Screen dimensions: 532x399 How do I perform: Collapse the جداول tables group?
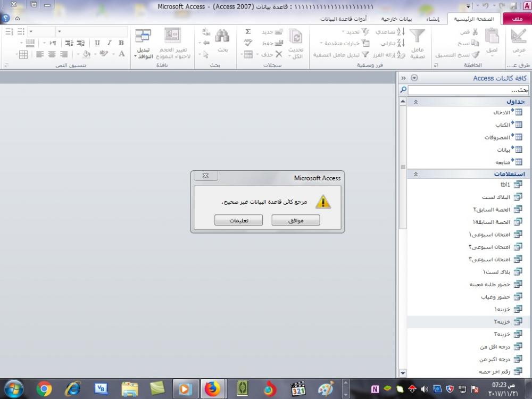click(415, 102)
